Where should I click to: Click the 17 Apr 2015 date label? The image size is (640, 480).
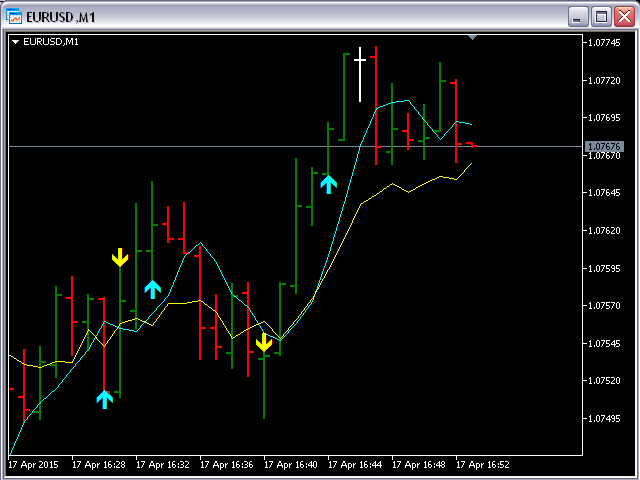point(33,465)
